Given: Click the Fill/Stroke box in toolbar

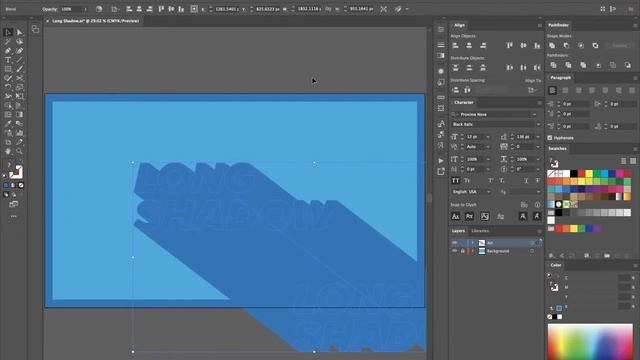Looking at the screenshot, I should click(16, 172).
